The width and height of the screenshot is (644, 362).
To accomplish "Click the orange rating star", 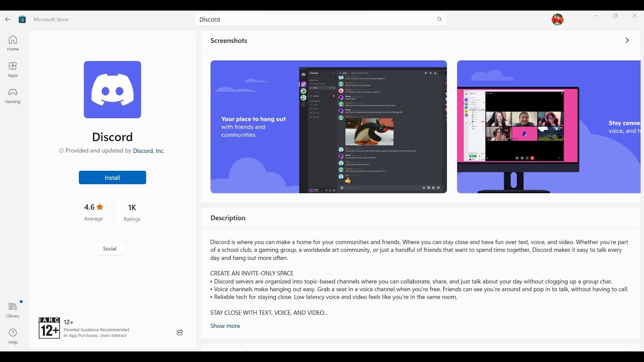I will tap(100, 207).
